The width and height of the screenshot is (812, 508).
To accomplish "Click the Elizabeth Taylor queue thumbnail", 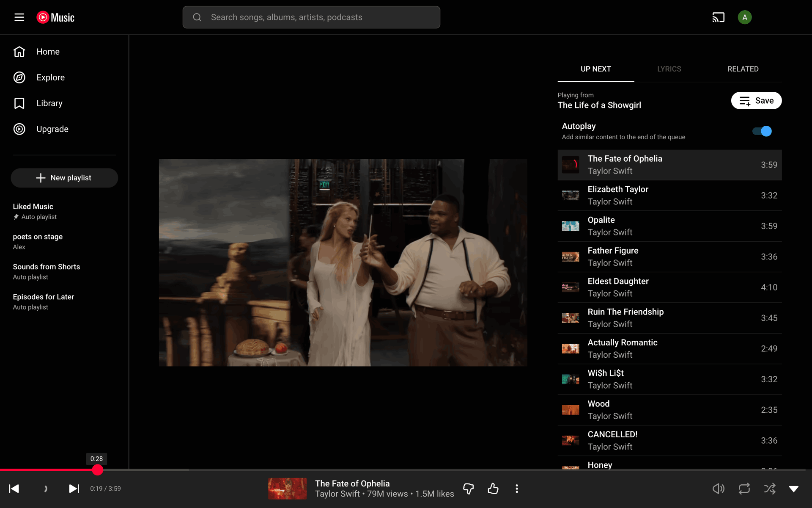I will [571, 196].
